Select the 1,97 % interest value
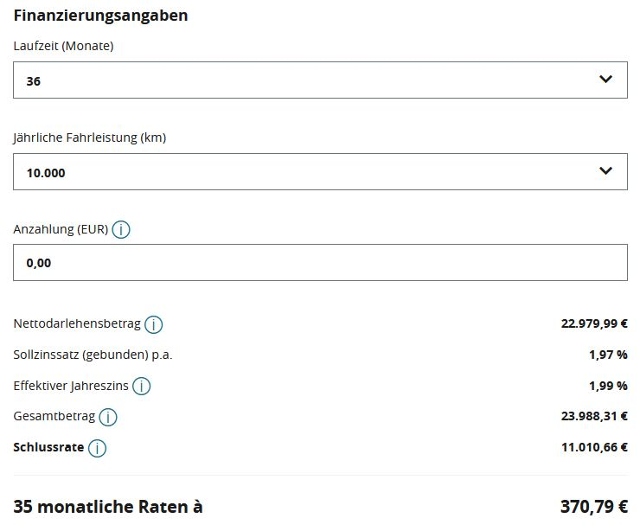The image size is (640, 531). 608,355
